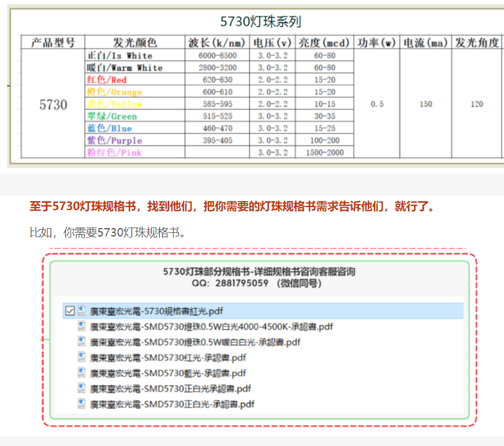Select the file name ending 白光4000-4500K-承認書.pdf
504x446 pixels.
click(x=211, y=327)
